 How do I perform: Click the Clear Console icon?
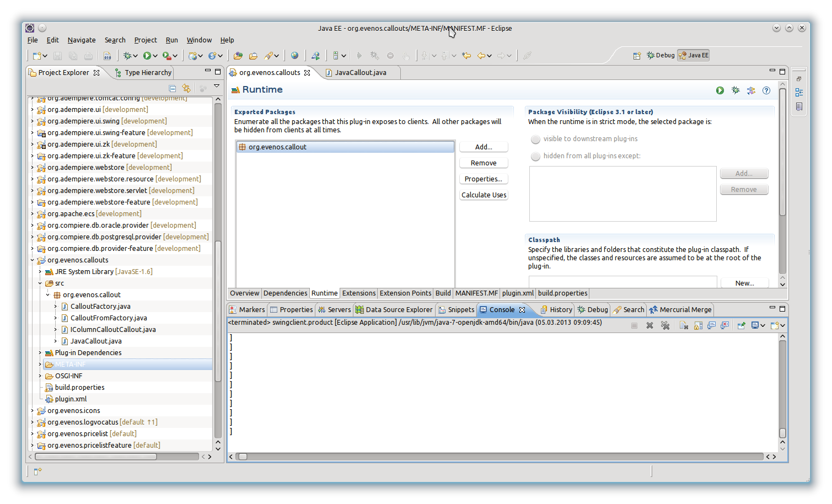pos(684,325)
